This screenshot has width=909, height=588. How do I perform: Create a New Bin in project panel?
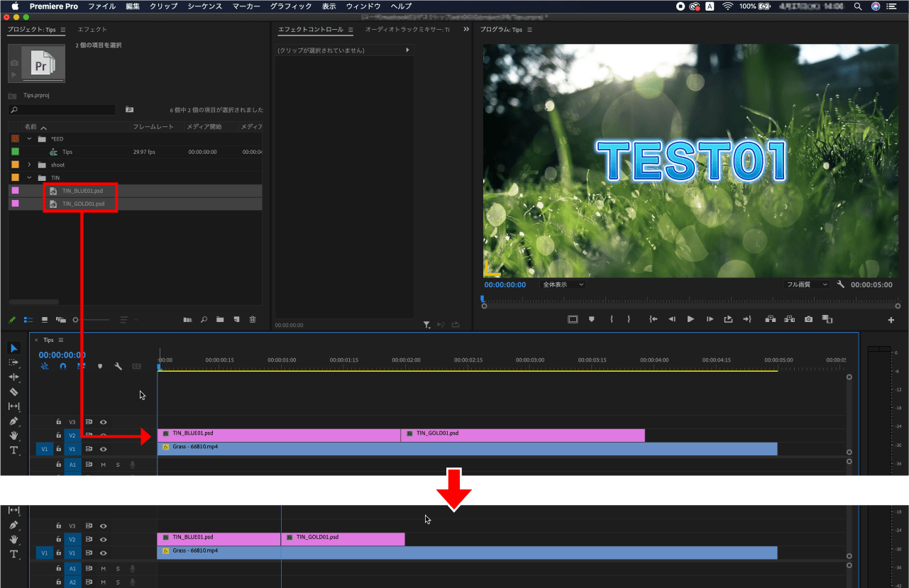click(220, 320)
